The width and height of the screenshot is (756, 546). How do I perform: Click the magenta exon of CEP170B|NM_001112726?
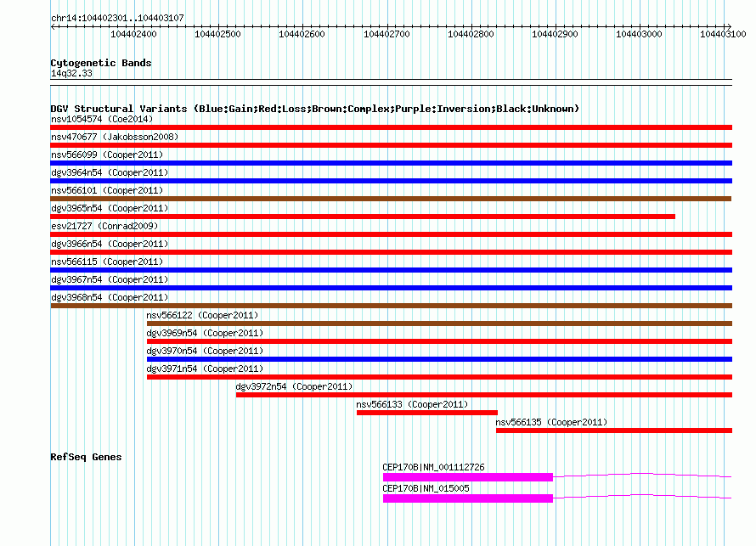pyautogui.click(x=468, y=477)
